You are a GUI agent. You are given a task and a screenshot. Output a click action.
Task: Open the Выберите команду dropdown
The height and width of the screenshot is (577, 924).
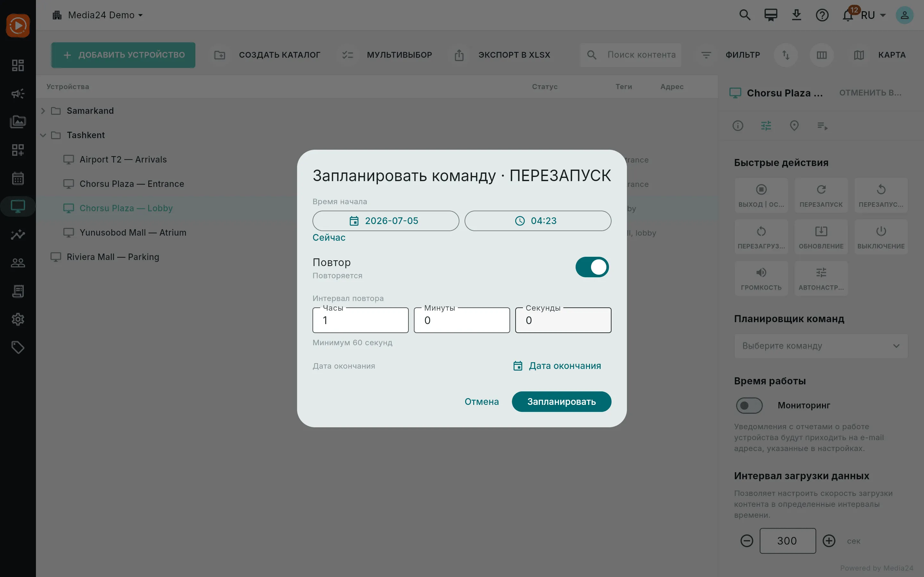[821, 346]
